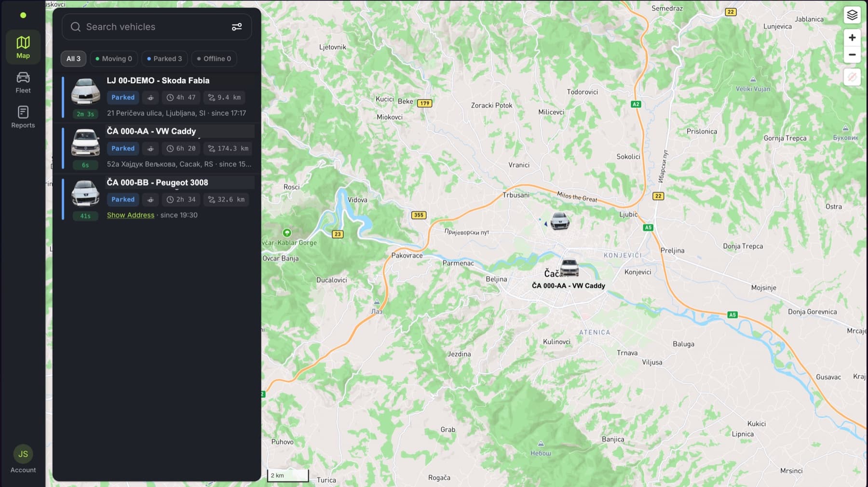
Task: Click the disabled compass/tracking map button
Action: pyautogui.click(x=852, y=77)
